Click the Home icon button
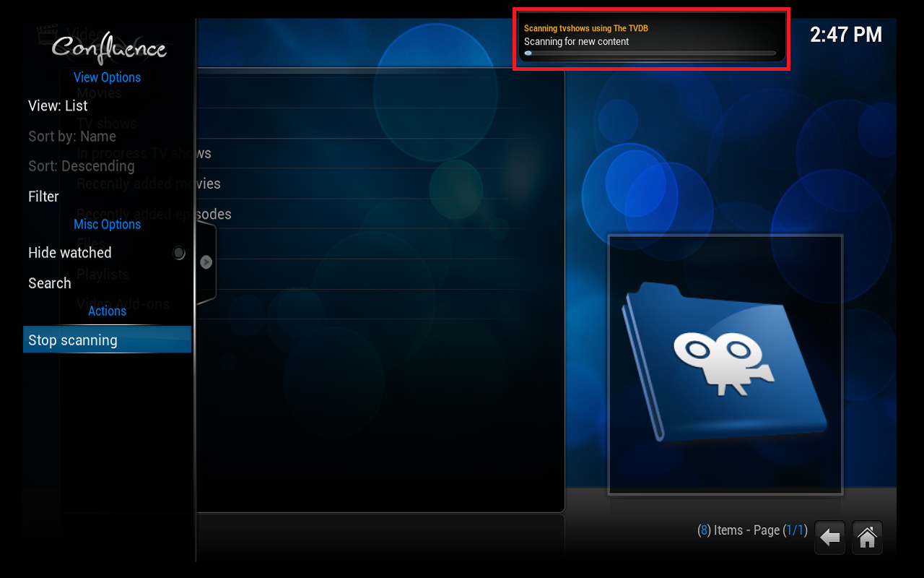 867,538
